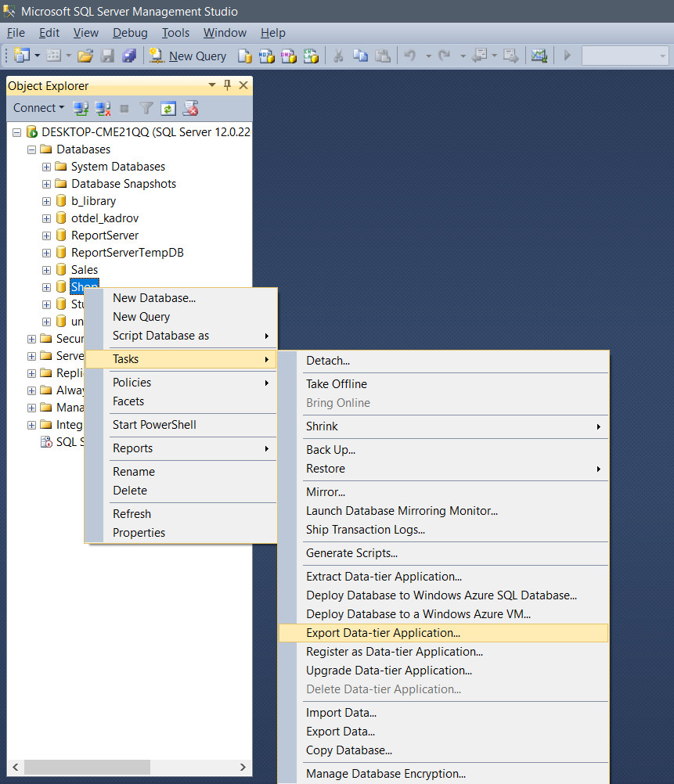Click the Activity Monitor icon
This screenshot has width=674, height=784.
click(x=539, y=56)
